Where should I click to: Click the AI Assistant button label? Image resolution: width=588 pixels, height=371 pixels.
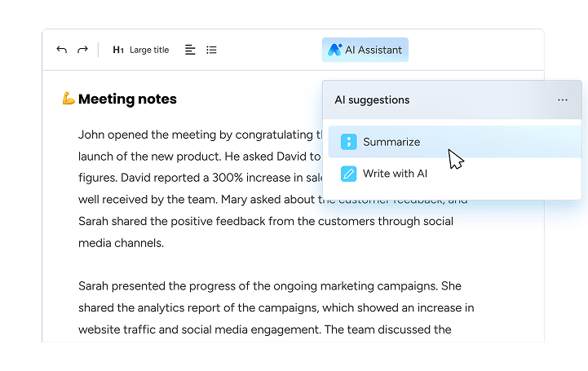374,50
